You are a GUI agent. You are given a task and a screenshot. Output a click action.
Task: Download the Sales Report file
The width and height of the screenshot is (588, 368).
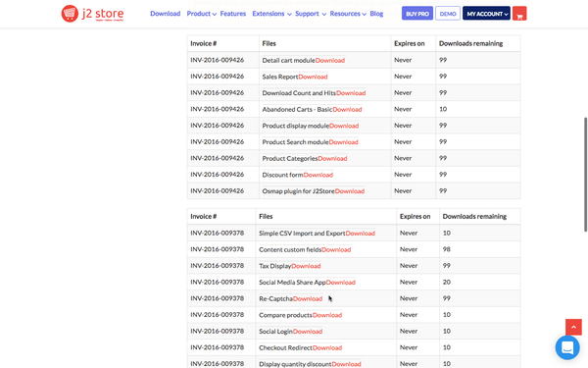(313, 77)
